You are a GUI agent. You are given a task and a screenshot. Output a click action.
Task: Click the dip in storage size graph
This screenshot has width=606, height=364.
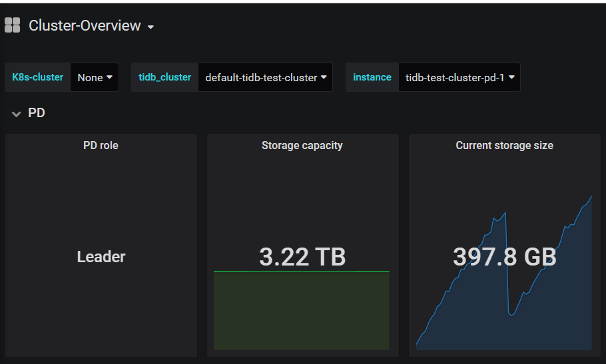coord(511,314)
